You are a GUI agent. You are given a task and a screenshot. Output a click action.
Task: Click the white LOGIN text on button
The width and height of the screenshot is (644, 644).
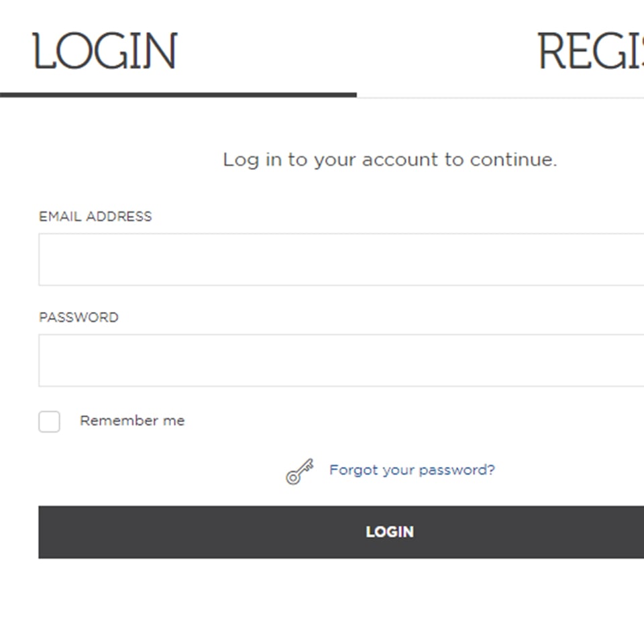[390, 532]
